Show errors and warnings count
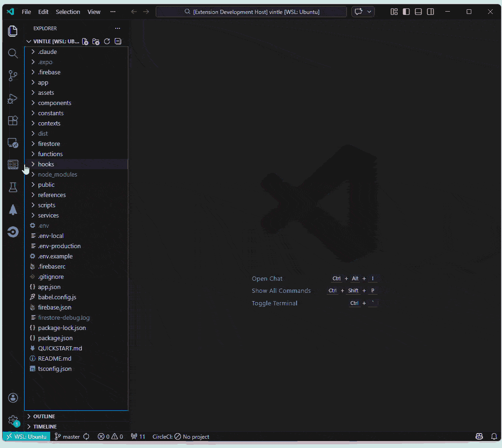 (111, 436)
